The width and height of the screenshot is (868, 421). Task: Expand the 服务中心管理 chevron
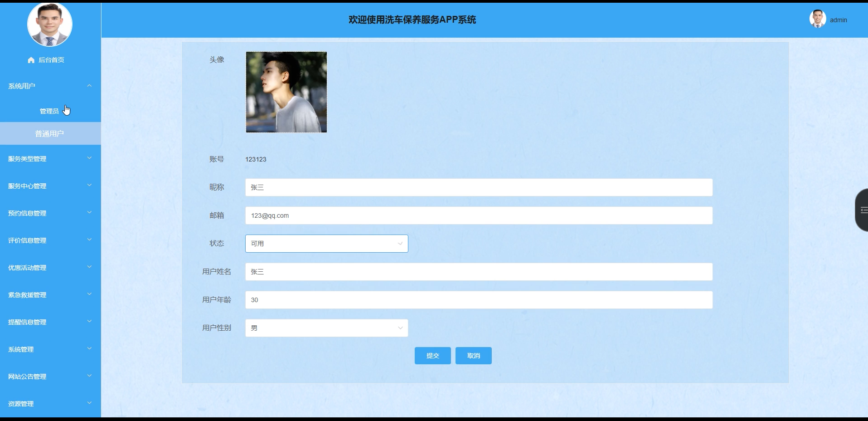89,185
